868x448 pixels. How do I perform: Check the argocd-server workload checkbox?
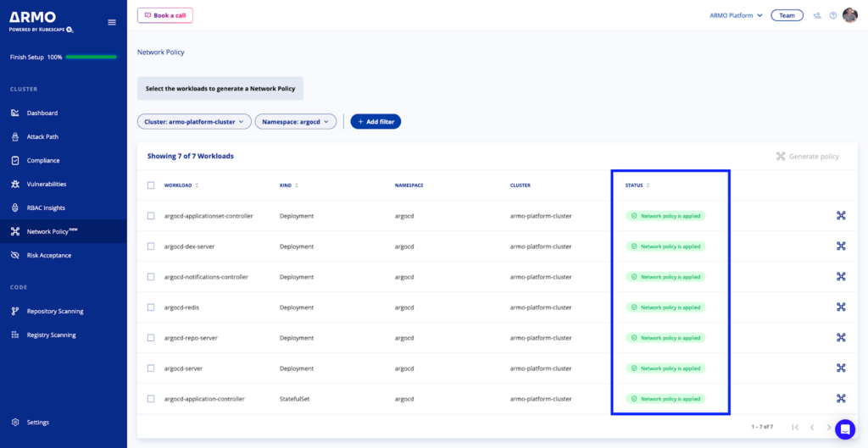point(151,368)
